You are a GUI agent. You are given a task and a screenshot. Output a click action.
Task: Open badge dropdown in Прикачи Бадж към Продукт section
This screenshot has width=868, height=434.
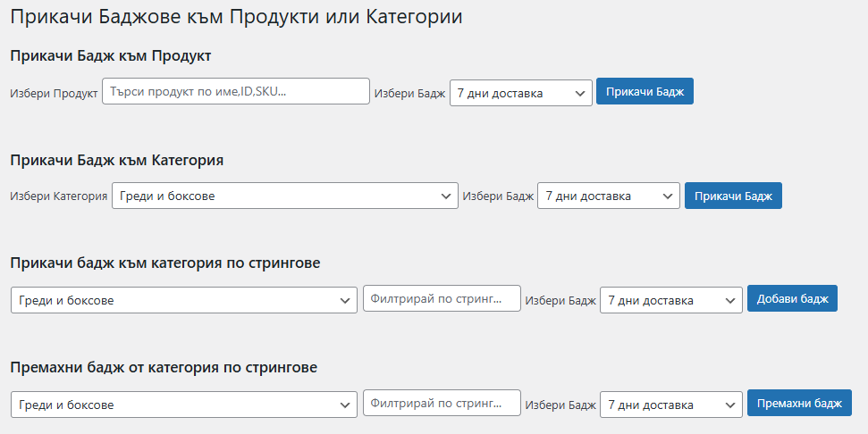521,93
